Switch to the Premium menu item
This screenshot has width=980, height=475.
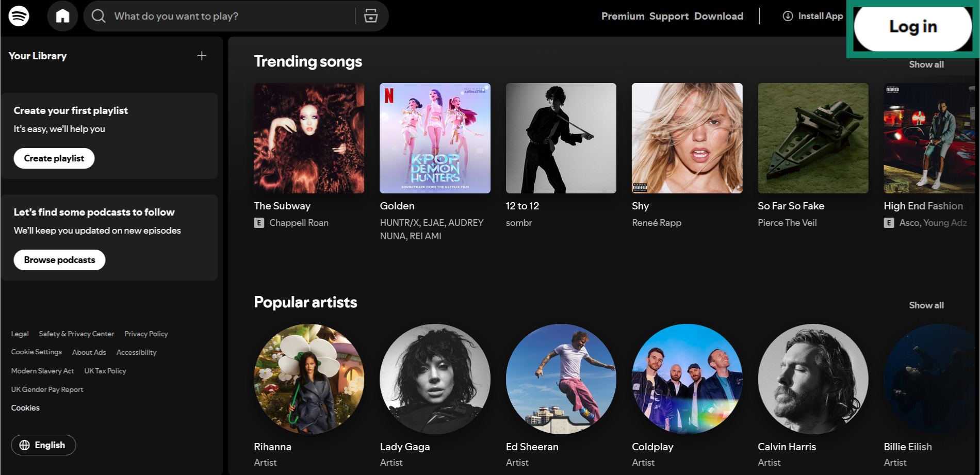[623, 16]
